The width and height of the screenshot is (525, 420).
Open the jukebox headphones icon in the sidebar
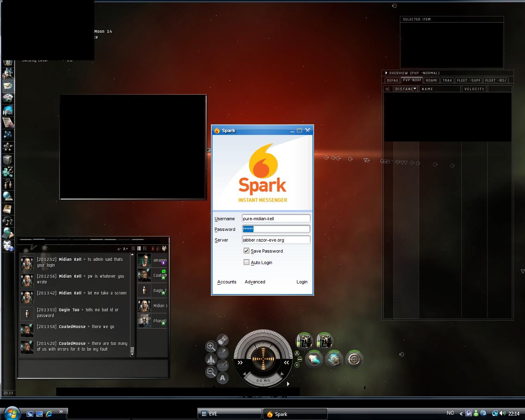coord(8,221)
